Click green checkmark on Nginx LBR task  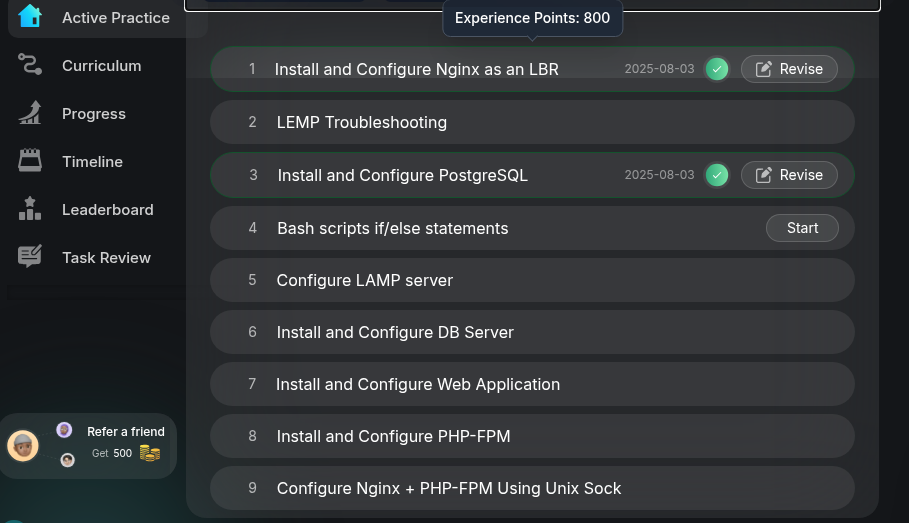[717, 69]
